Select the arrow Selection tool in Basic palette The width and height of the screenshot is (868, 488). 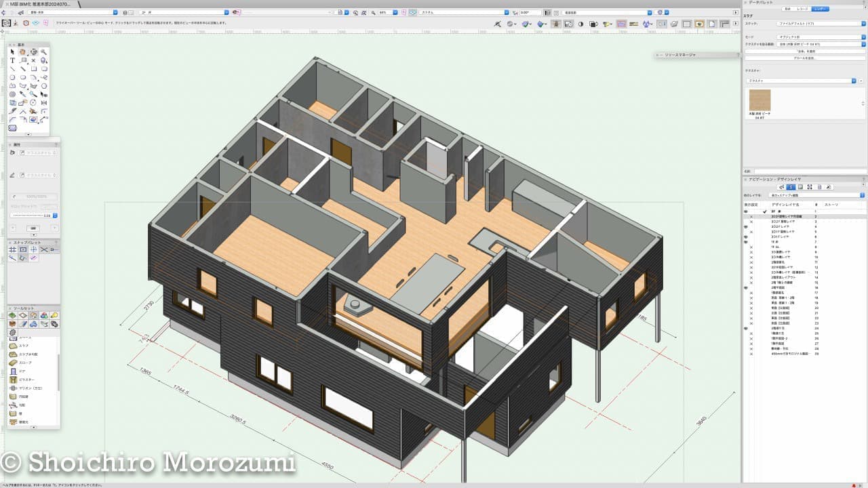[12, 52]
